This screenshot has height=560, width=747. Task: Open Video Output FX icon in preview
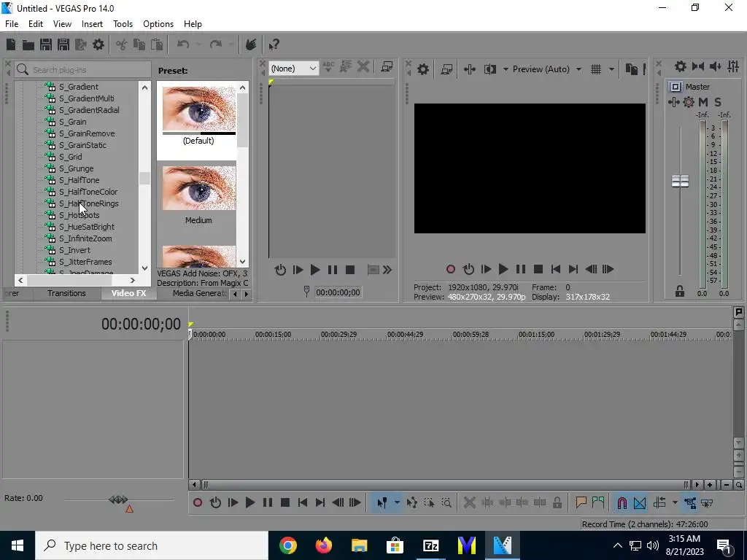[470, 69]
